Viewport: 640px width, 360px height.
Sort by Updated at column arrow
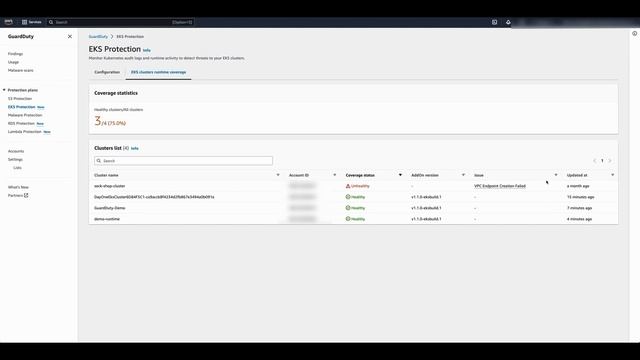(x=612, y=175)
